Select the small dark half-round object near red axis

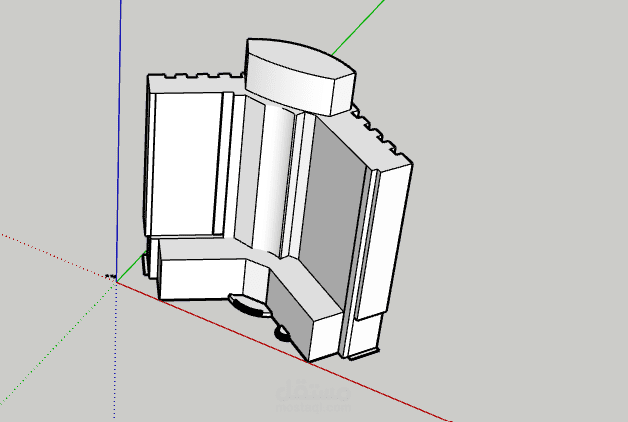click(283, 333)
